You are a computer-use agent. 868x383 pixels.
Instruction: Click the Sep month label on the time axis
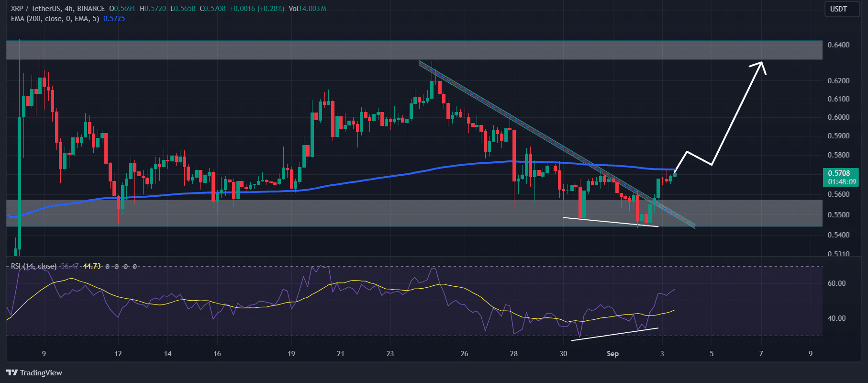pyautogui.click(x=612, y=354)
